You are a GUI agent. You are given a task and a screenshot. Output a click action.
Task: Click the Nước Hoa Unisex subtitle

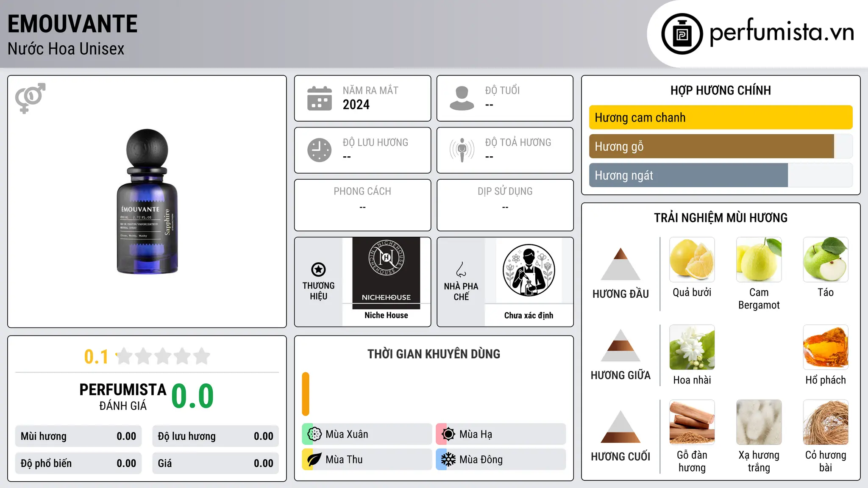coord(66,49)
